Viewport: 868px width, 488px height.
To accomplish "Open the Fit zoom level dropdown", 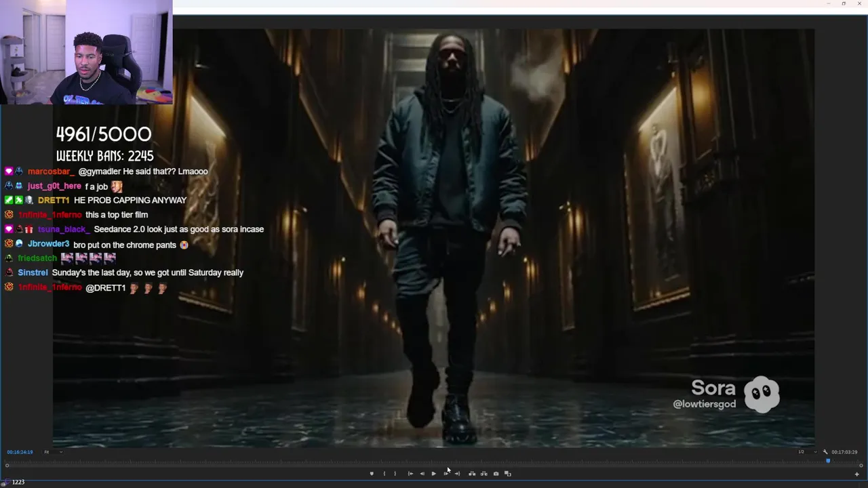I will pos(53,452).
